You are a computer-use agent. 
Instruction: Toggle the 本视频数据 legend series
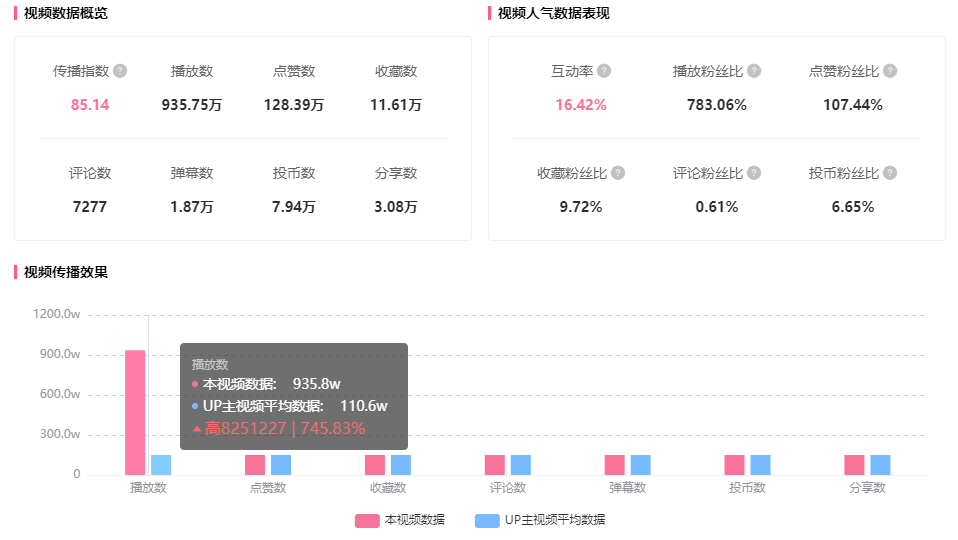pyautogui.click(x=400, y=520)
